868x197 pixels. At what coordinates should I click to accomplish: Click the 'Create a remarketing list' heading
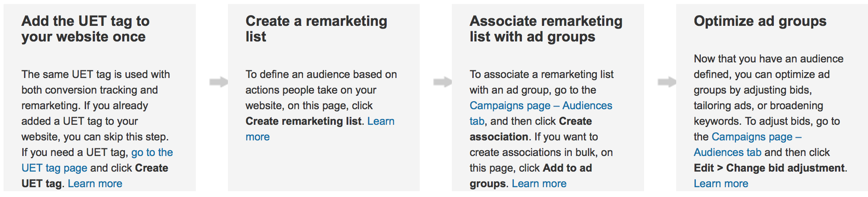point(316,29)
